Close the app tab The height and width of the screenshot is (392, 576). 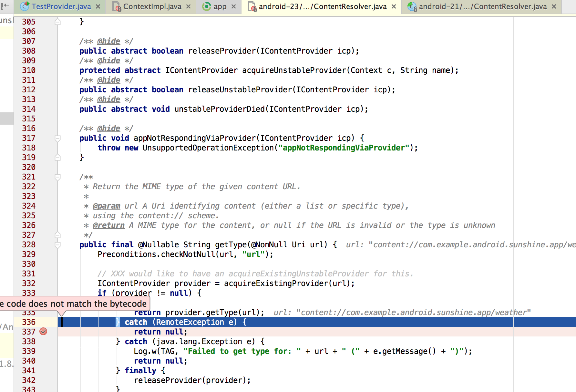(234, 6)
